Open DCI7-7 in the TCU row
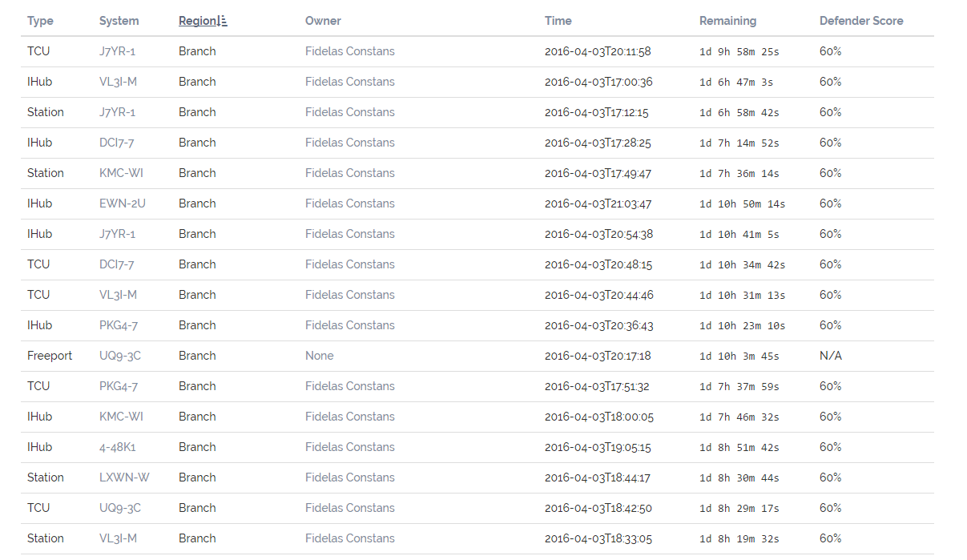Screen dimensions: 967x560 point(116,264)
